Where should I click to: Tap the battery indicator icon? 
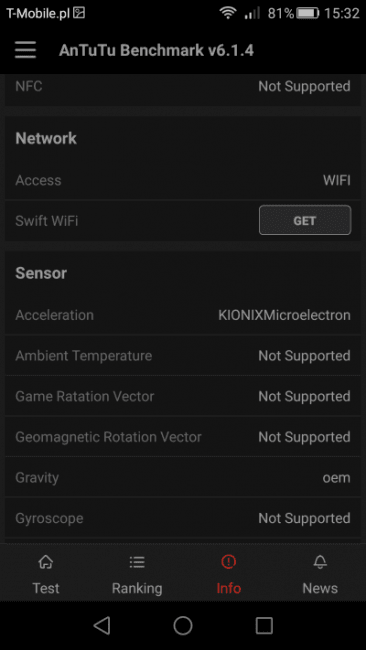click(x=308, y=13)
